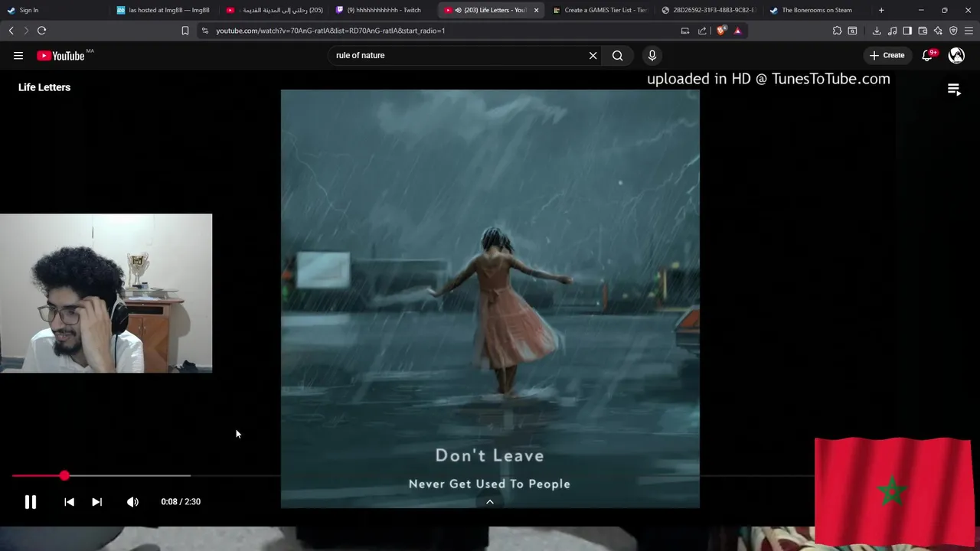Screen dimensions: 980x551
Task: Open the YouTube hamburger guide menu
Action: [18, 55]
